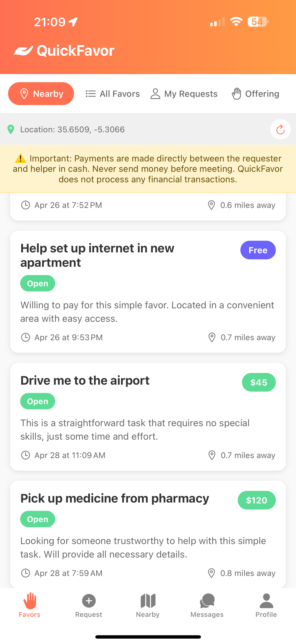Tap the green location pin icon
The width and height of the screenshot is (296, 644).
[x=11, y=130]
